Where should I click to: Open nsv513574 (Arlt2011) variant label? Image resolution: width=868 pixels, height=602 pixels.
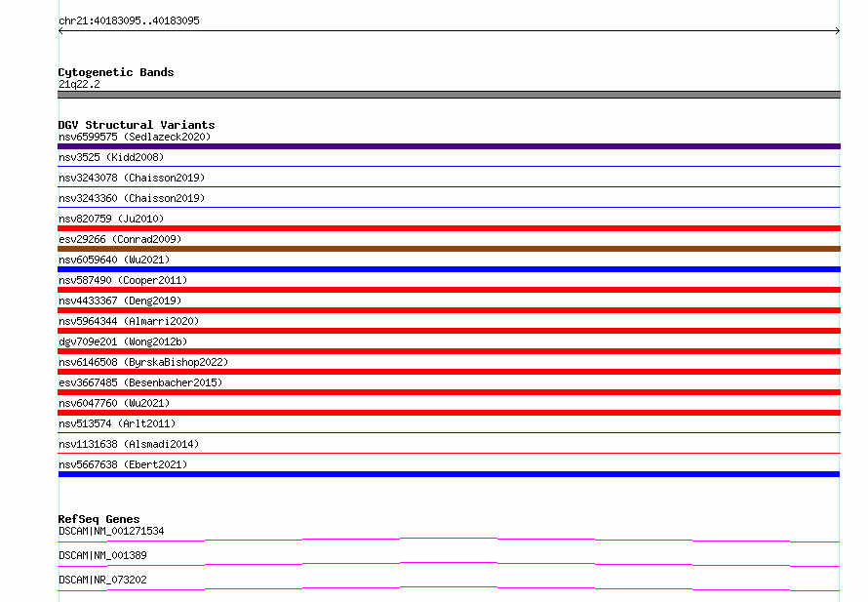point(117,423)
